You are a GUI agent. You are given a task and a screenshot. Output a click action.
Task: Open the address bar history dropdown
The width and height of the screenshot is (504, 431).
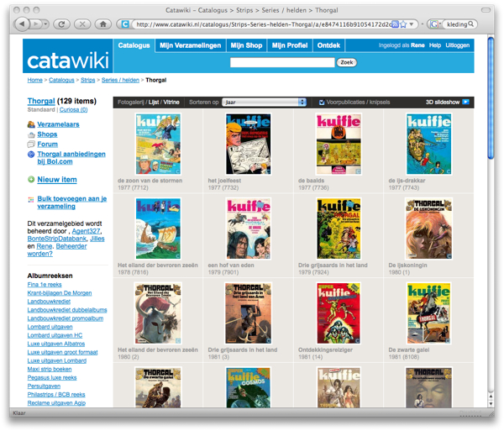[x=412, y=24]
